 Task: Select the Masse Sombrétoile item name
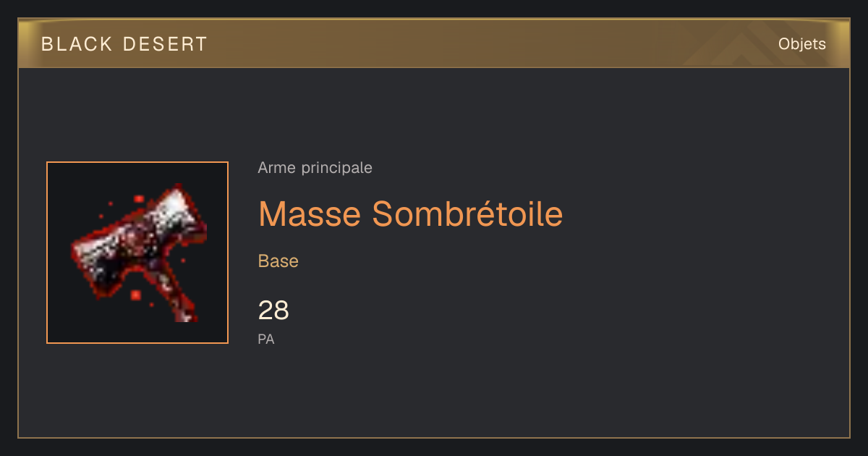pyautogui.click(x=410, y=214)
